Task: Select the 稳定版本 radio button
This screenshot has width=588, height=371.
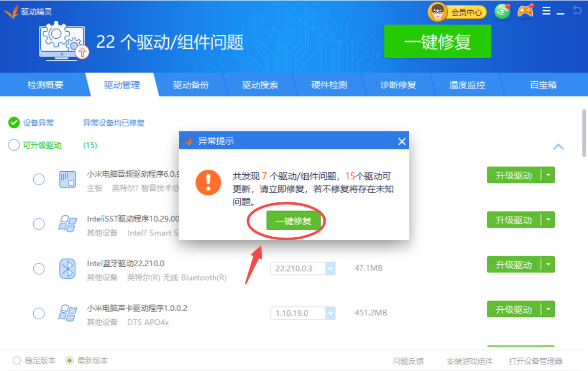Action: (17, 361)
